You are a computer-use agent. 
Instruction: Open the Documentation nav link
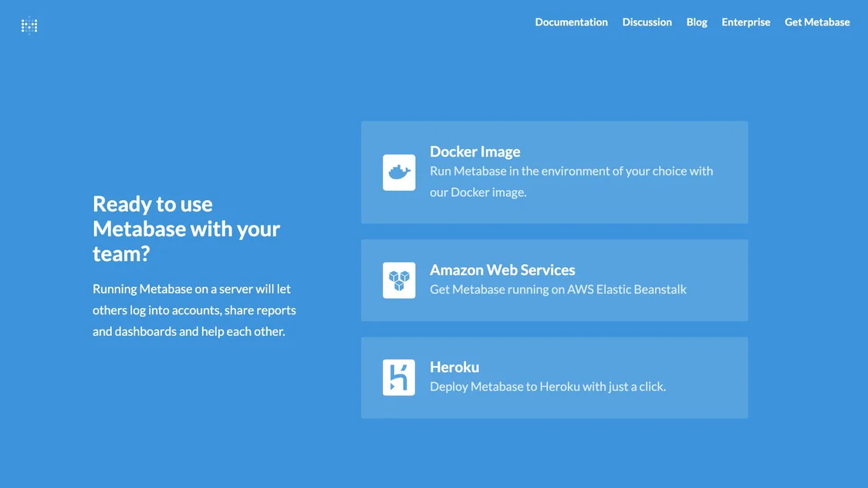click(571, 22)
